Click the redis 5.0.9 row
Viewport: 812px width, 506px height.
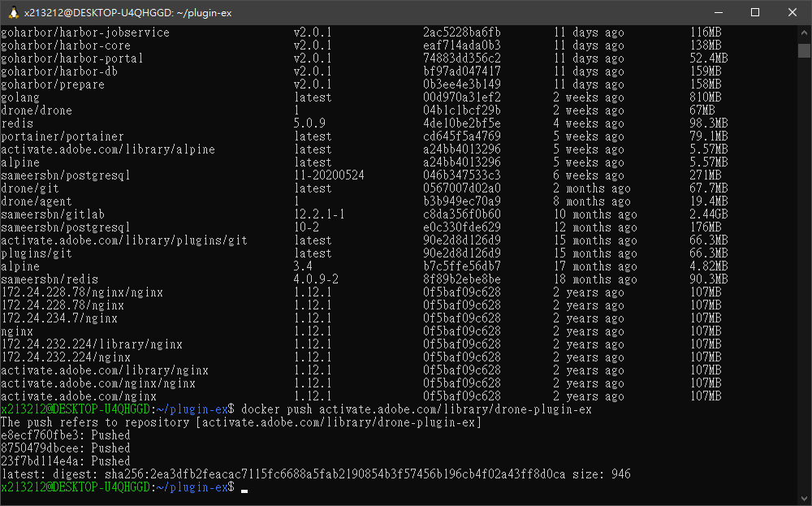[x=365, y=123]
